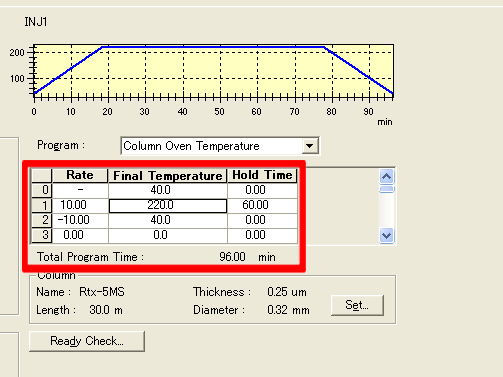Image resolution: width=503 pixels, height=377 pixels.
Task: Click the Ready Check... button
Action: point(87,341)
